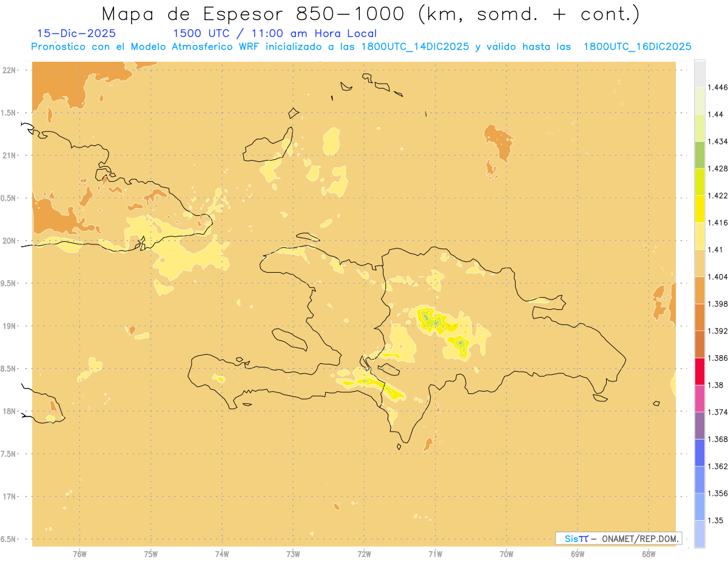
Task: Click the 75W longitude label
Action: (x=151, y=554)
